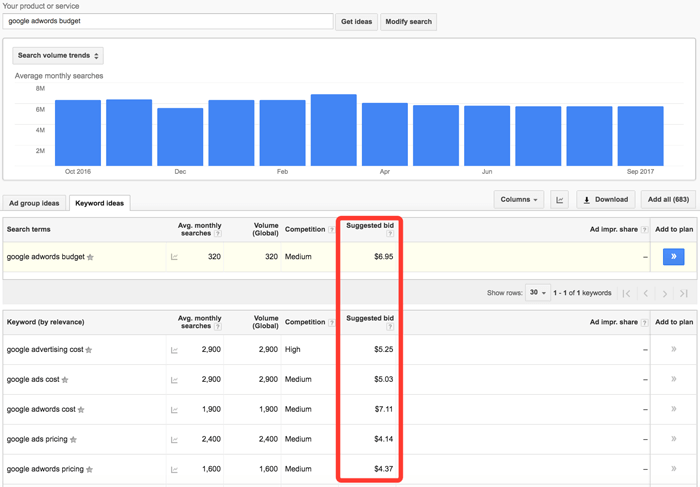
Task: Star the google ads pricing keyword
Action: click(x=73, y=440)
